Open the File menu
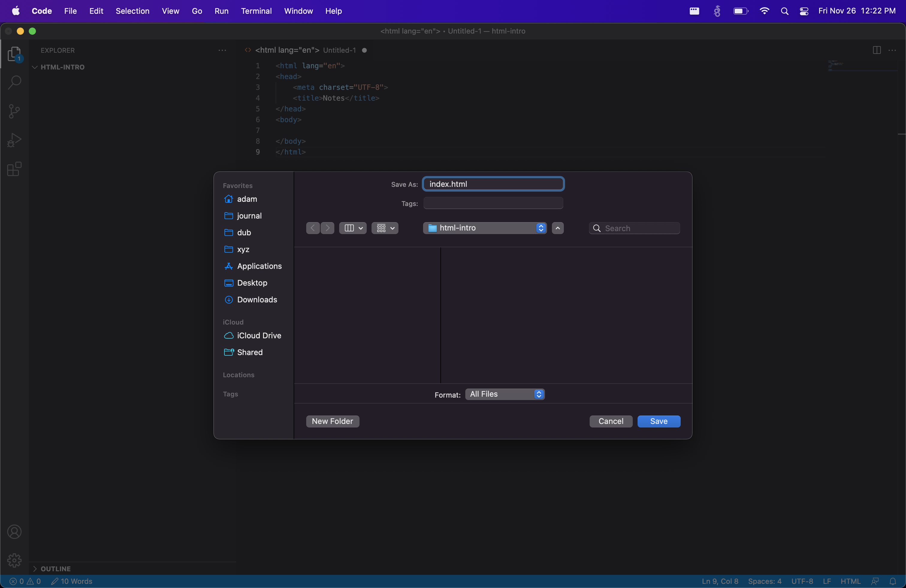Screen dimensions: 906x588 point(70,11)
